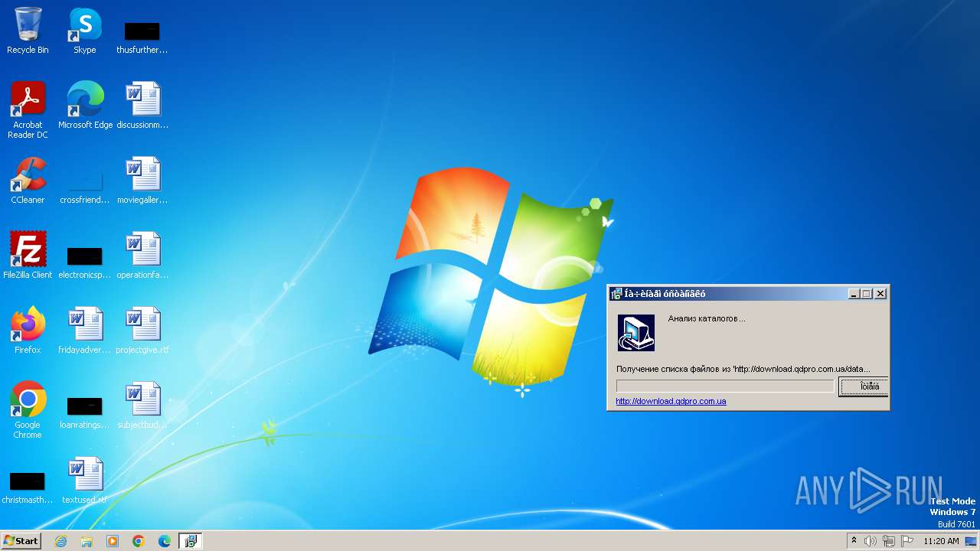The height and width of the screenshot is (551, 980).
Task: Open Windows Media Player taskbar icon
Action: [113, 541]
